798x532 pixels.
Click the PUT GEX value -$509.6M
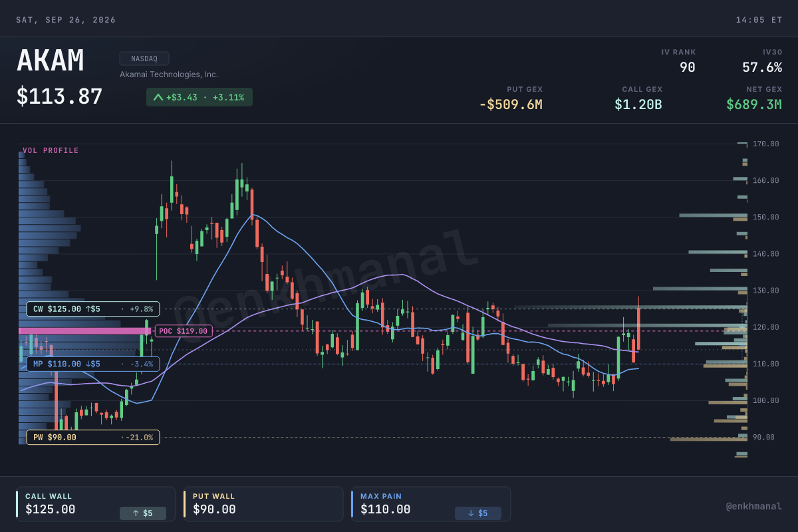pos(511,104)
